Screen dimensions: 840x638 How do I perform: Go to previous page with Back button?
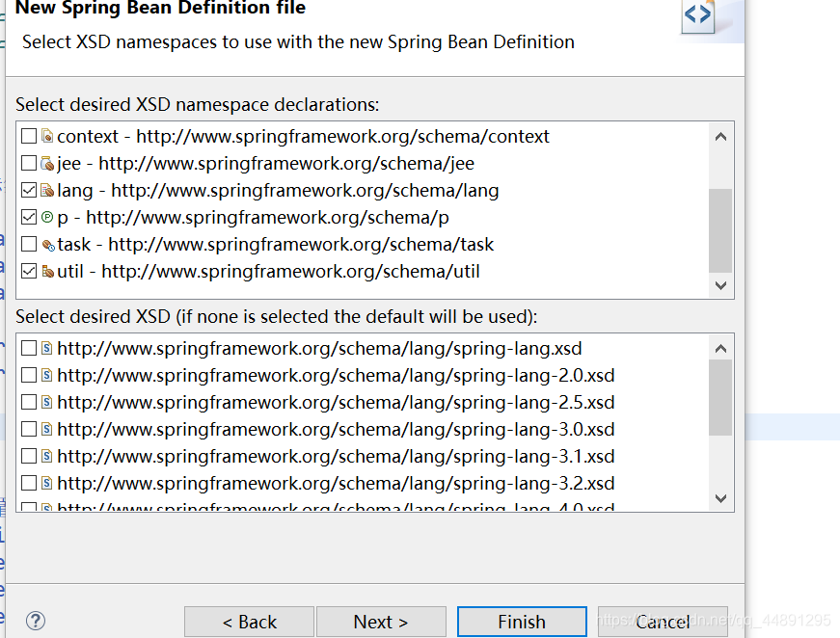coord(249,622)
